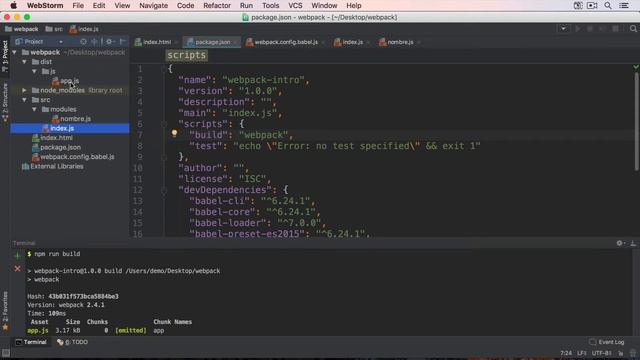Close the index.html editor tab
The image size is (640, 360).
(x=176, y=42)
